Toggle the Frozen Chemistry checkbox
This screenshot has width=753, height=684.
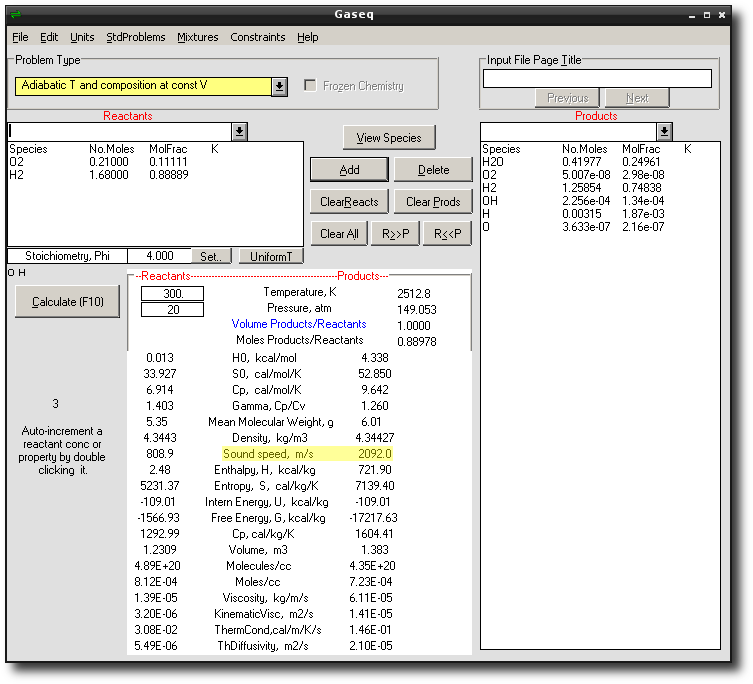pyautogui.click(x=311, y=86)
